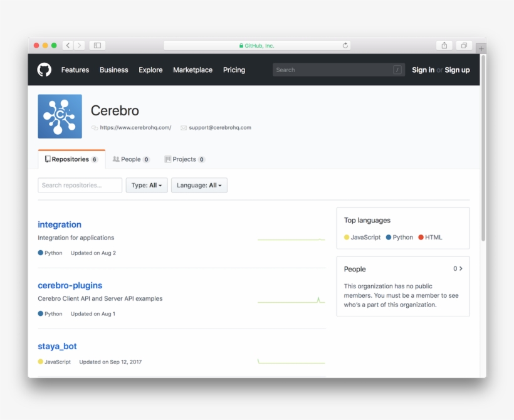This screenshot has width=514, height=420.
Task: Switch to the Projects tab
Action: [x=184, y=159]
